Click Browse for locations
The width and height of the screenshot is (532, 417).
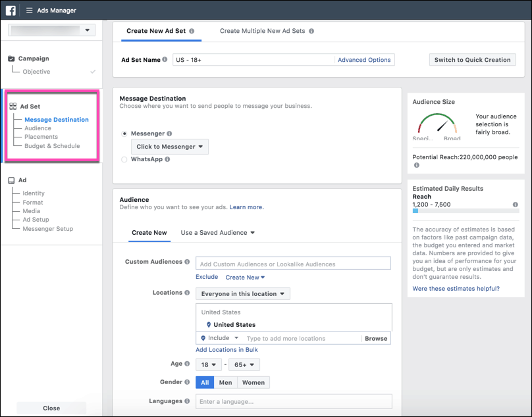tap(376, 338)
